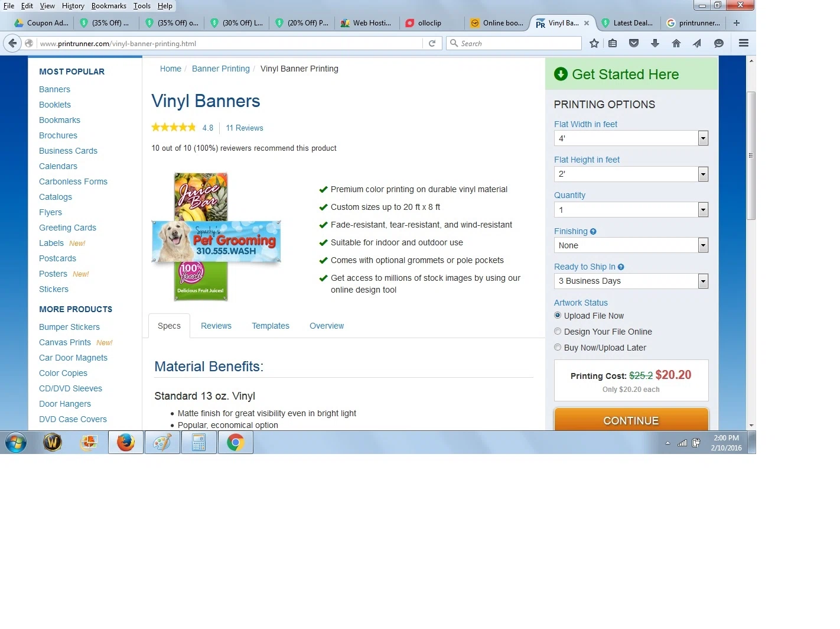Viewport: 840px width, 629px height.
Task: Select Buy Now/Upload Later option
Action: [558, 348]
